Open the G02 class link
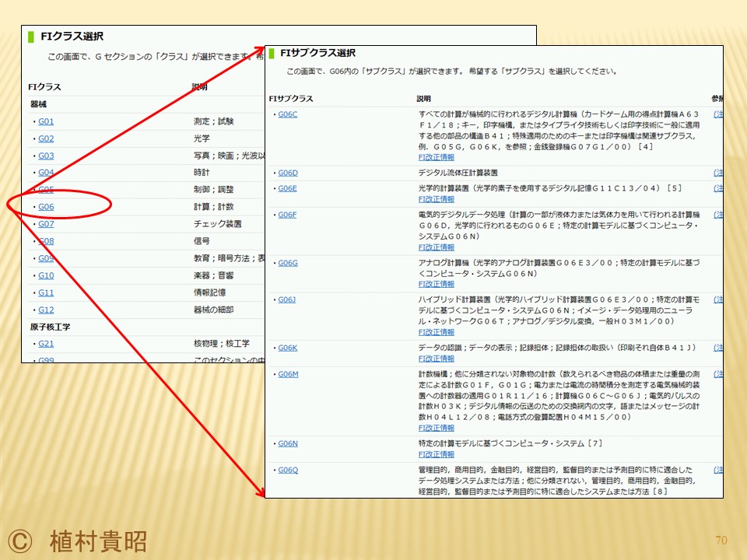The width and height of the screenshot is (747, 560). tap(46, 138)
